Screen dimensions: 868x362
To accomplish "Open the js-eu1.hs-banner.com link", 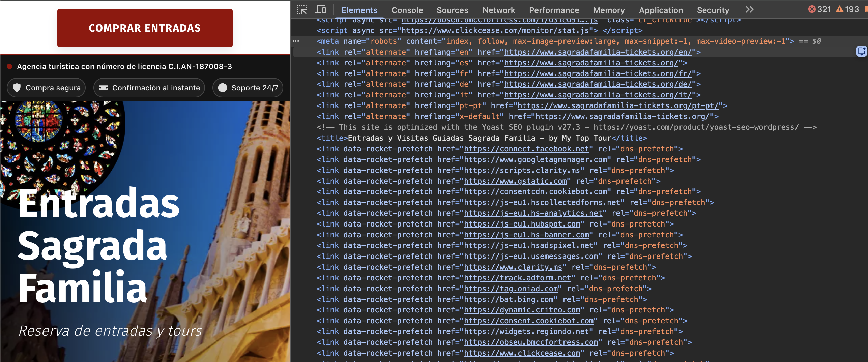I will tap(526, 235).
